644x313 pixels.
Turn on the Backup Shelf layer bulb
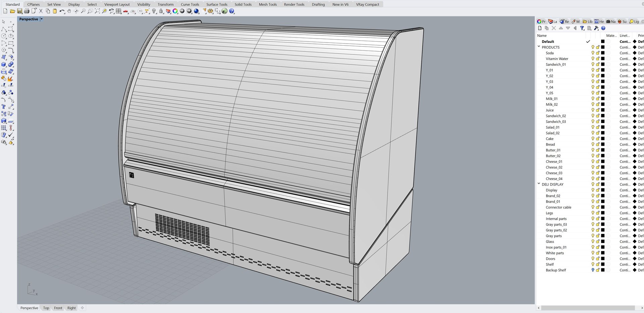[593, 270]
